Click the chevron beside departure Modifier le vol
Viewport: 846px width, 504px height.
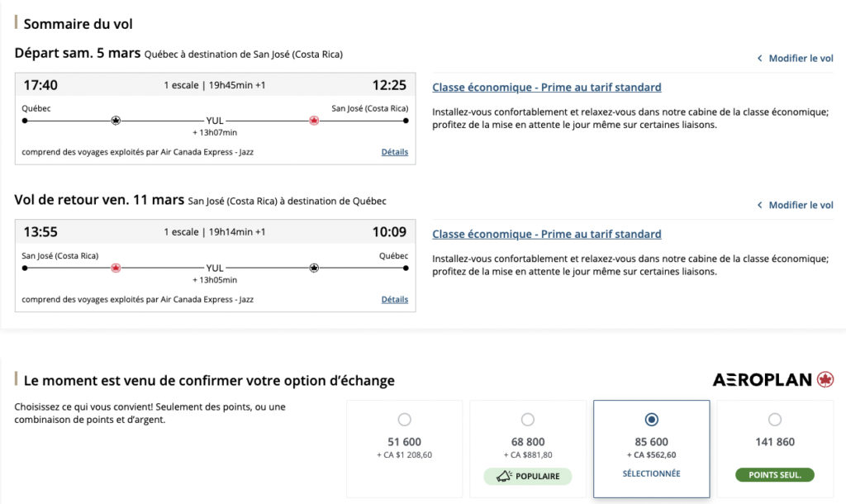(760, 59)
